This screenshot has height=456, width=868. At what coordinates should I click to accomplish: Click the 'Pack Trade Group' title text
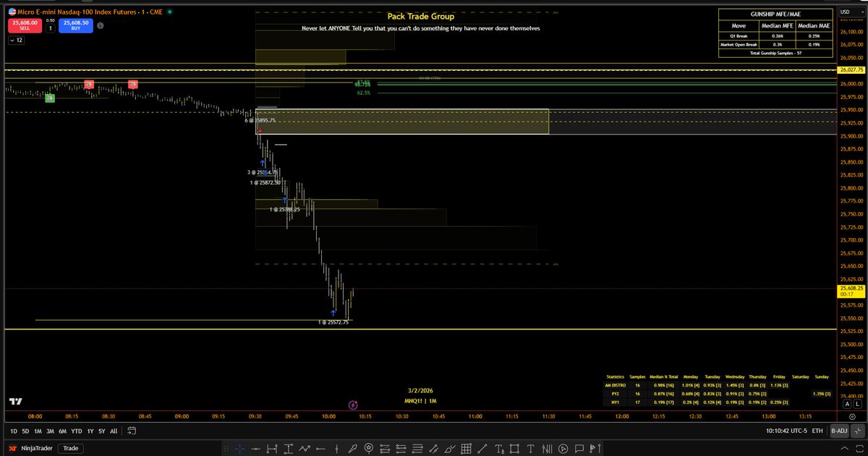pos(421,16)
